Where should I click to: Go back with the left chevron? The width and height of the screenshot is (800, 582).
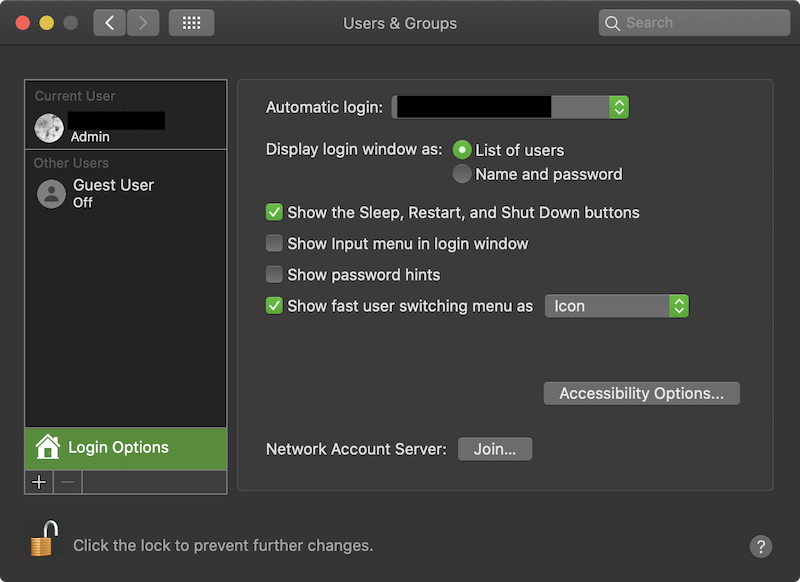pyautogui.click(x=109, y=22)
